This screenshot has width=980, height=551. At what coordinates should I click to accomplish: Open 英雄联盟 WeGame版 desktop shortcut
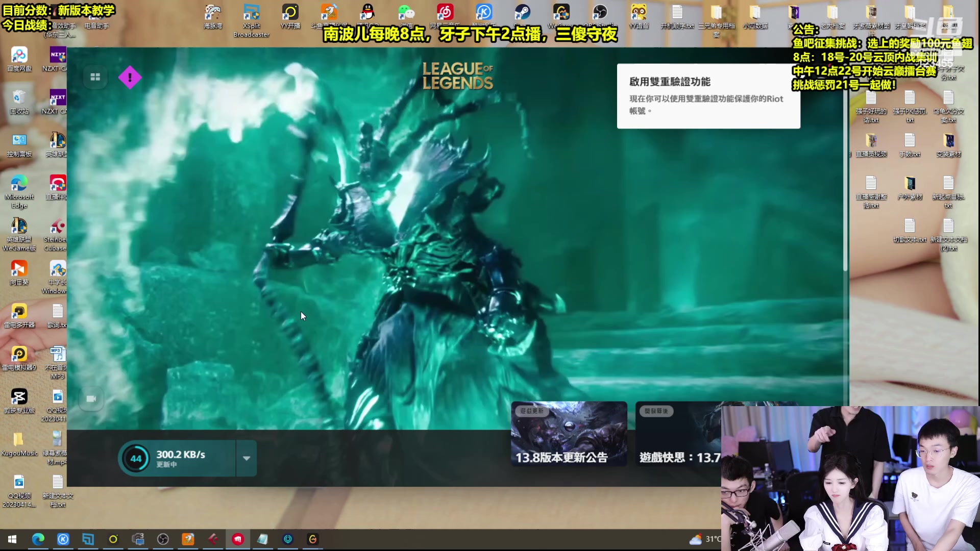(19, 235)
